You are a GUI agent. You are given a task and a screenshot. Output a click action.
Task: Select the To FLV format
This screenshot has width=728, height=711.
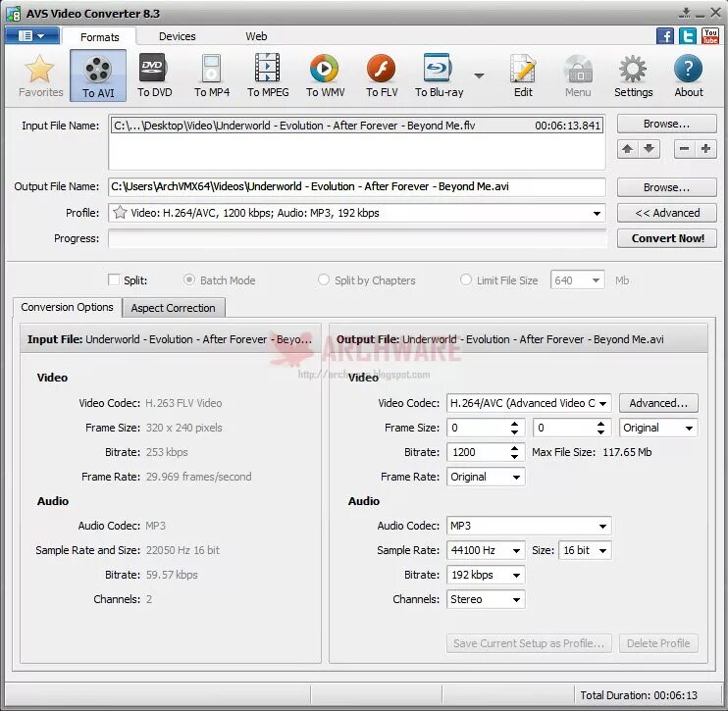pos(382,76)
